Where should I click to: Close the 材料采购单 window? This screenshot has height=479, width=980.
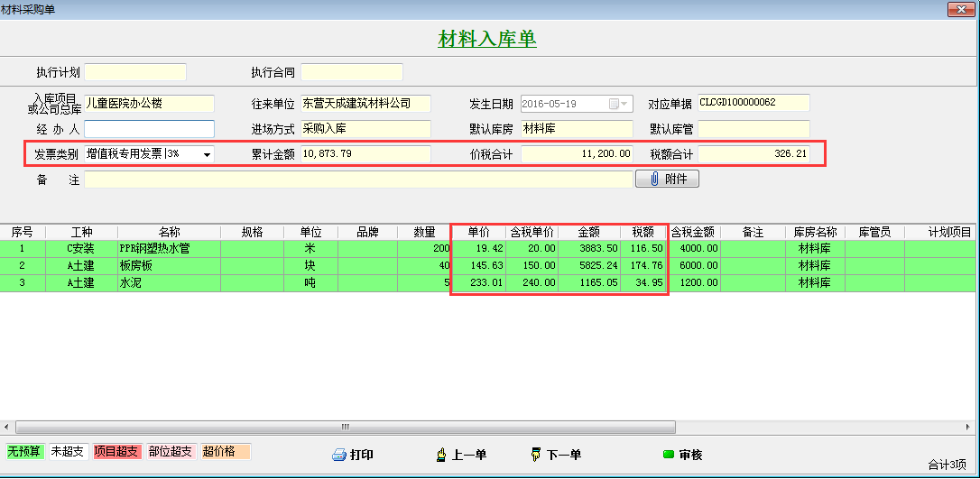(x=960, y=9)
